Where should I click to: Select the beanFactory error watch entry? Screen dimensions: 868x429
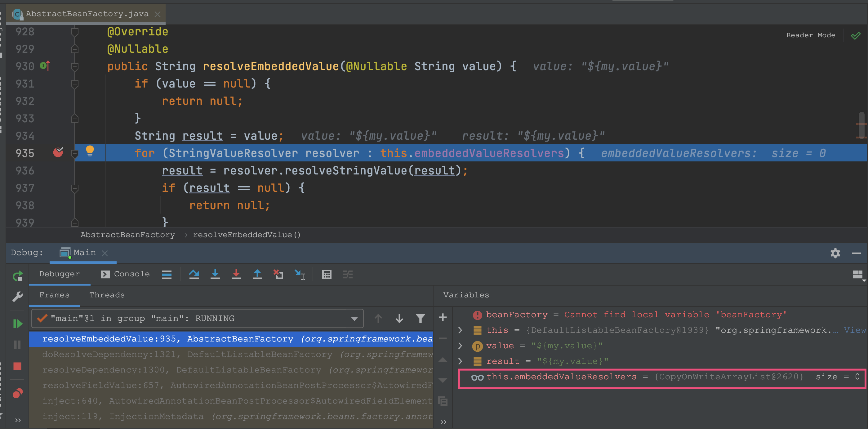tap(661, 315)
